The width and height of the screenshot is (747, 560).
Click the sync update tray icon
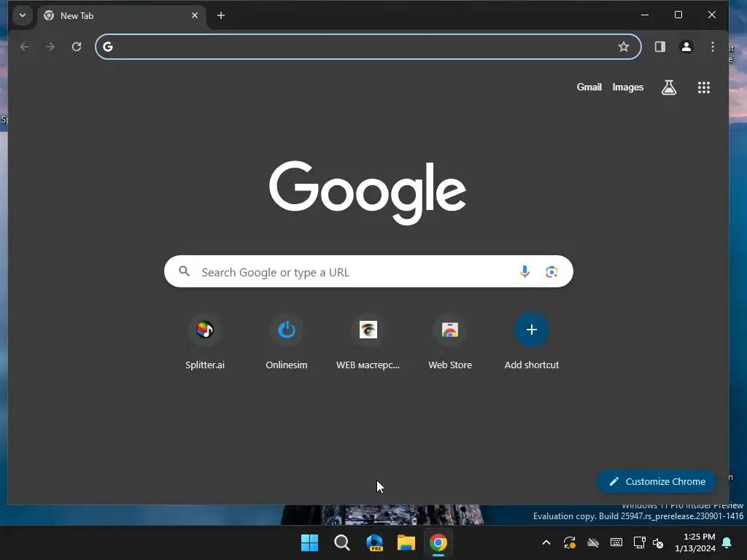point(569,542)
